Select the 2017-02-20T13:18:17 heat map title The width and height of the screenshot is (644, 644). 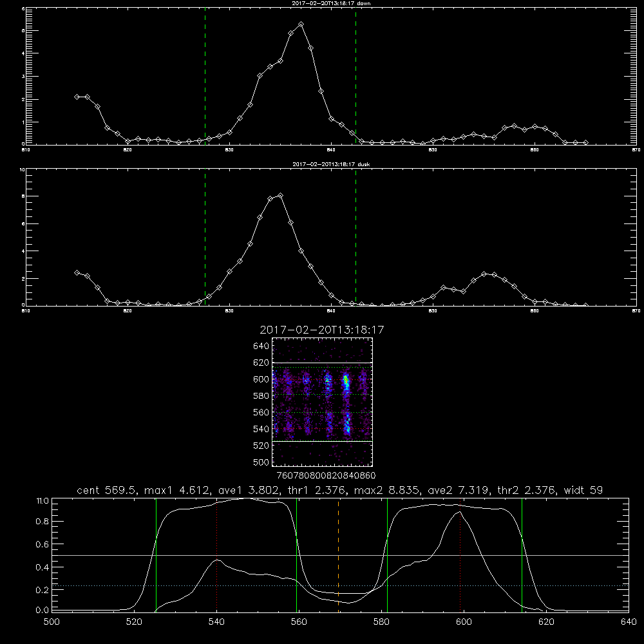(322, 330)
